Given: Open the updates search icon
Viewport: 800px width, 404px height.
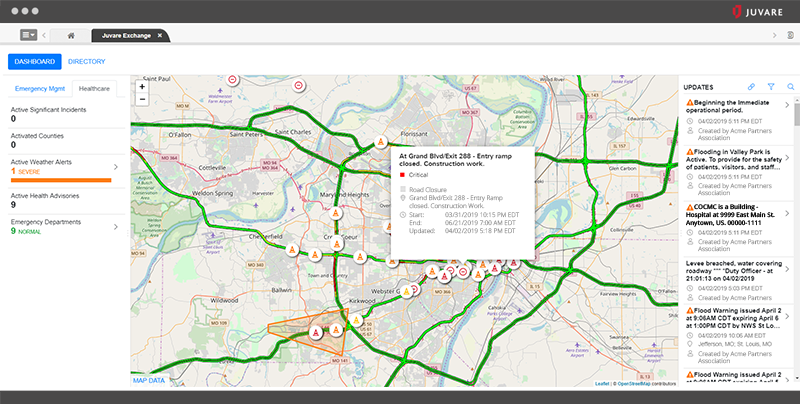Looking at the screenshot, I should [790, 87].
